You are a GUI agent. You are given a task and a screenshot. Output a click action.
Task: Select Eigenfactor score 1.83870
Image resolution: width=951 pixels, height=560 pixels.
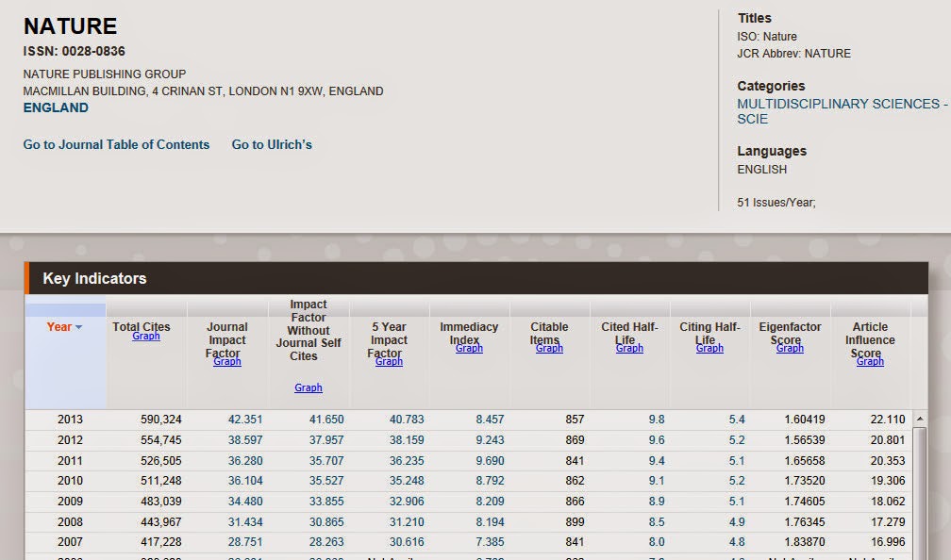[804, 542]
